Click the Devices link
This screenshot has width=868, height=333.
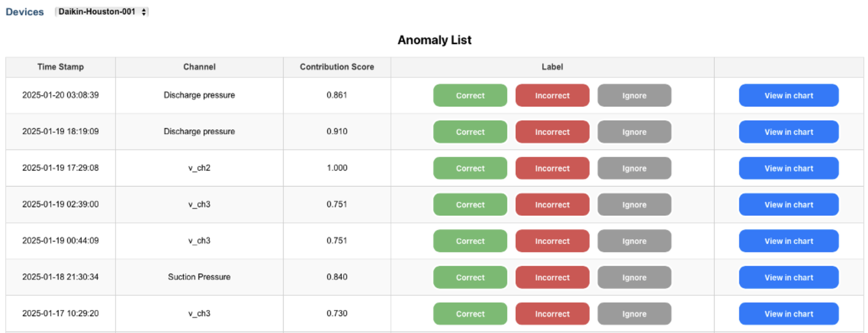(x=25, y=12)
